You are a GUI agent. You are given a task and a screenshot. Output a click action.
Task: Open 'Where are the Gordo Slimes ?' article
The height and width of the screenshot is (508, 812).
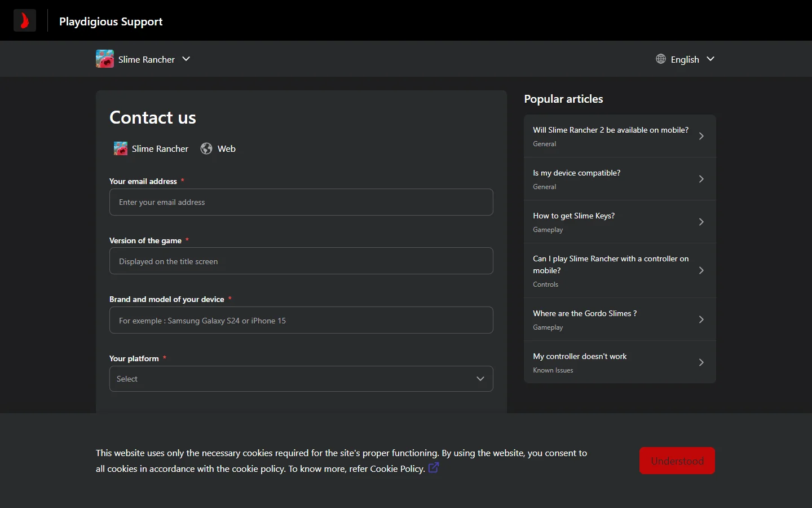click(620, 319)
